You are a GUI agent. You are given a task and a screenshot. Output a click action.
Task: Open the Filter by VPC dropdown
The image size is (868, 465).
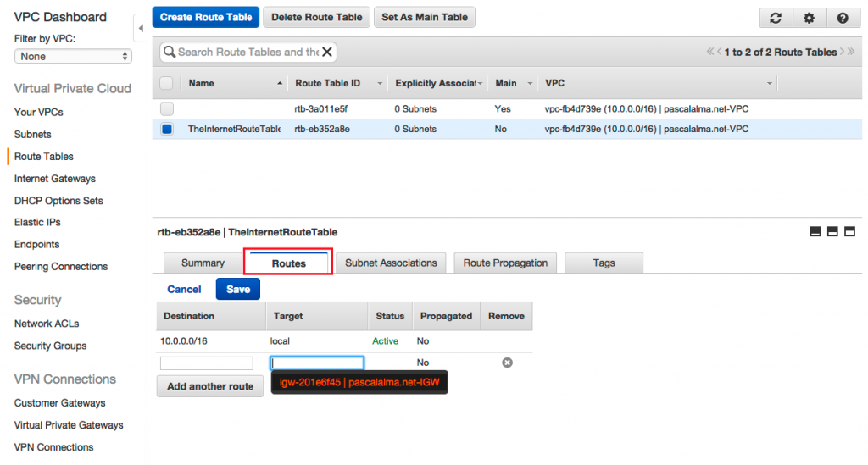[73, 57]
